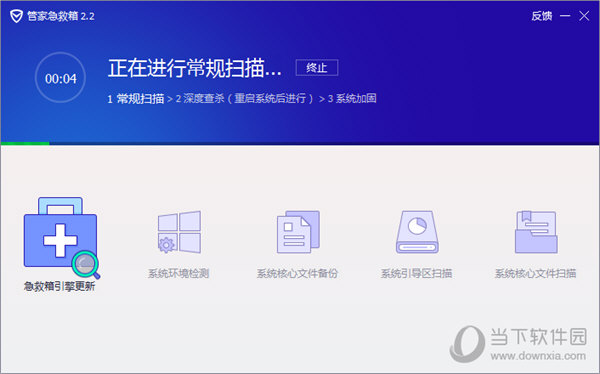Click the 系统环境检测 label
Screen dimensions: 600x374
(179, 273)
